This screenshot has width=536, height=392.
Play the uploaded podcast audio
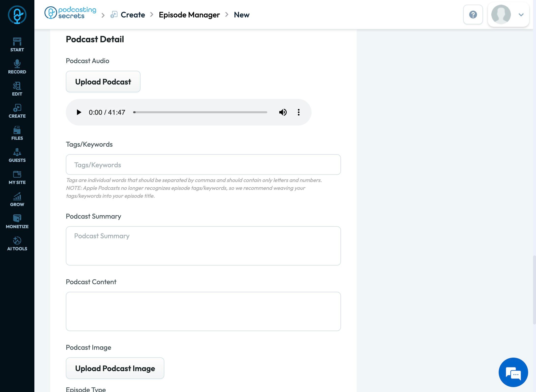79,112
